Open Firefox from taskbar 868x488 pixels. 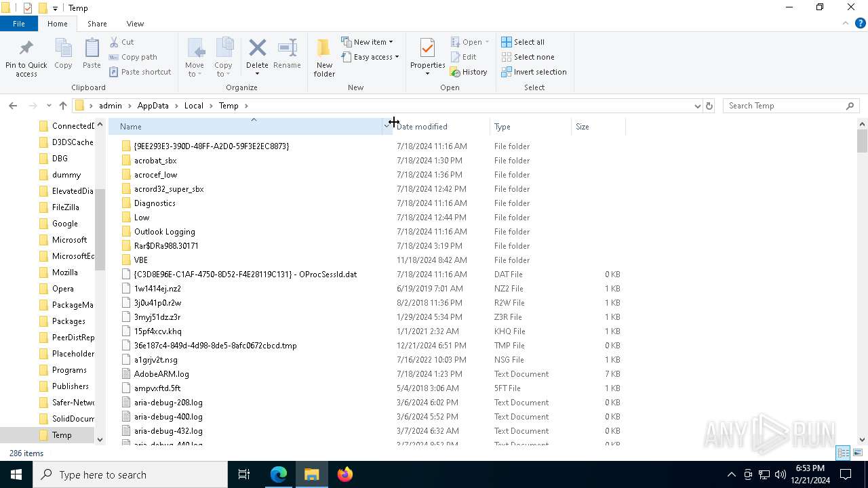tap(345, 474)
